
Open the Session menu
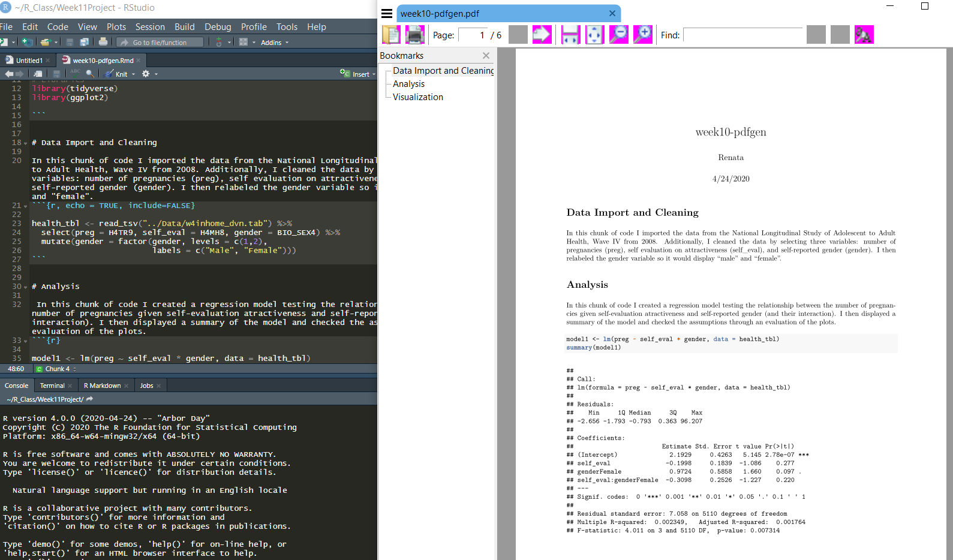tap(150, 27)
